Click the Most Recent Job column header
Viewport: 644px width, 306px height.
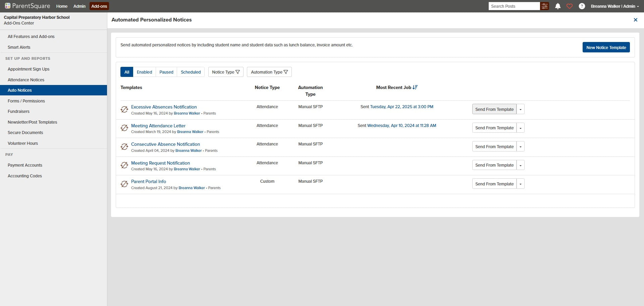393,87
